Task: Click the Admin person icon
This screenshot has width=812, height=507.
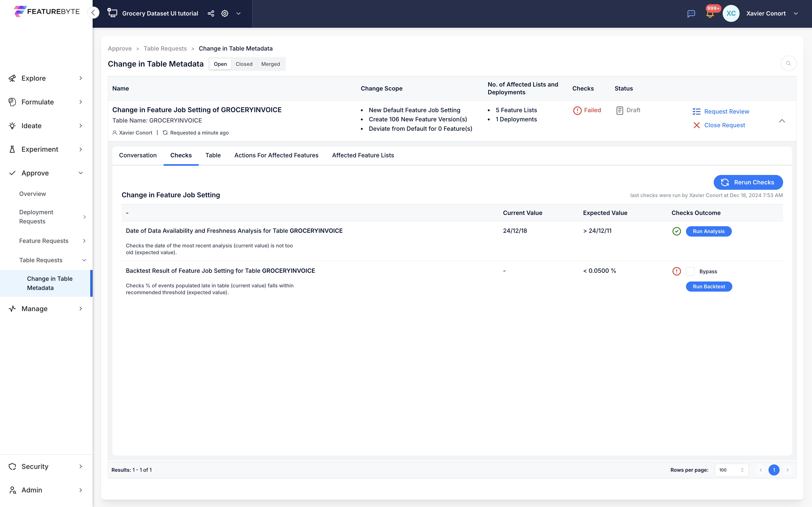Action: pyautogui.click(x=12, y=490)
